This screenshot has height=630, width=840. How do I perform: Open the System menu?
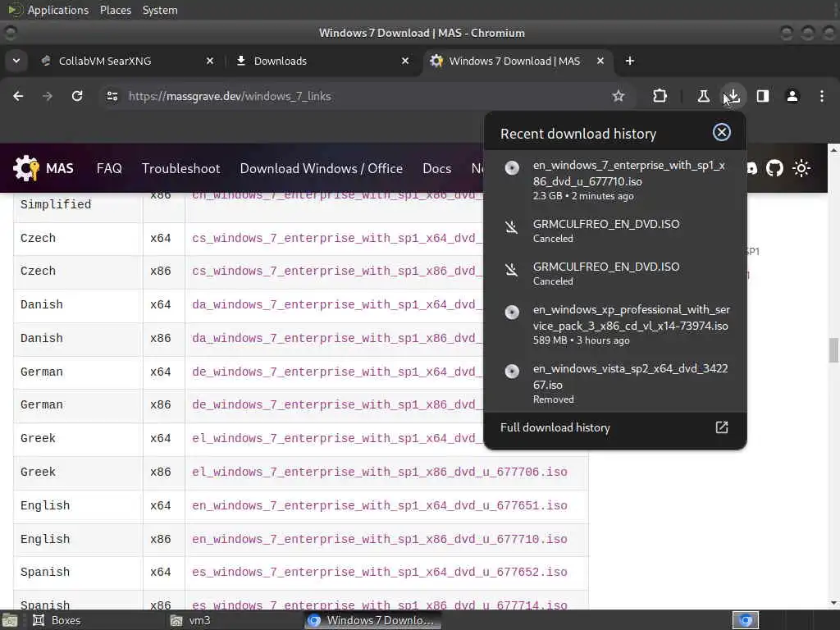tap(160, 10)
